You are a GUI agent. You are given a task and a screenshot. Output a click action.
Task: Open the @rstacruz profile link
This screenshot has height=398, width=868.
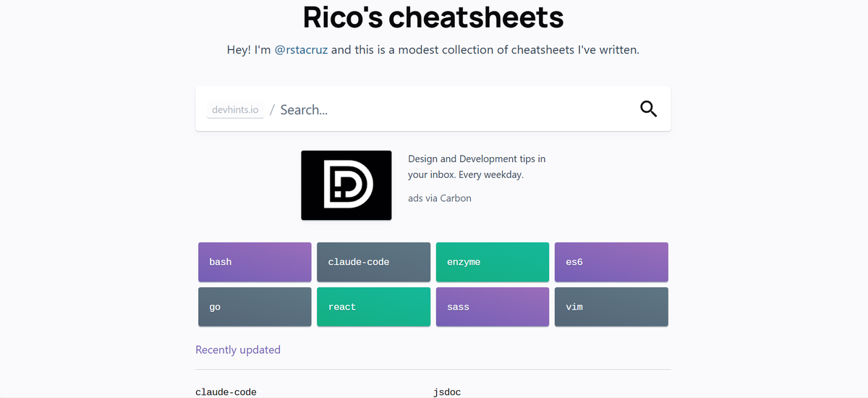(301, 50)
